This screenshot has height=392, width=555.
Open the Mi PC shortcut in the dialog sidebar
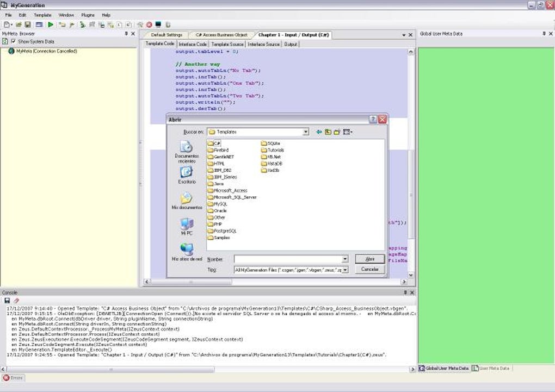(187, 226)
